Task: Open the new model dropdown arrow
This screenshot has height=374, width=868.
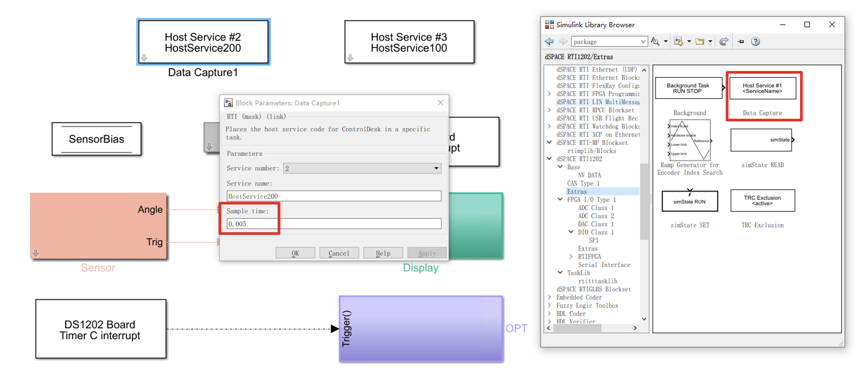Action: click(x=689, y=42)
